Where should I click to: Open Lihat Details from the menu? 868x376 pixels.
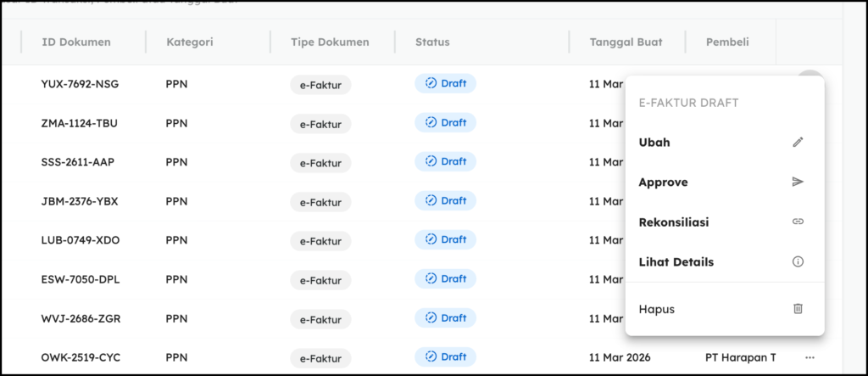pyautogui.click(x=676, y=262)
